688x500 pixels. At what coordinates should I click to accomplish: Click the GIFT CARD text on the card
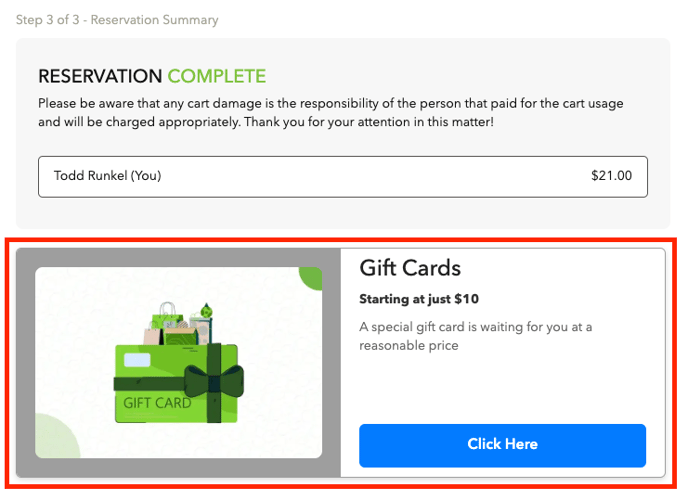[x=157, y=404]
